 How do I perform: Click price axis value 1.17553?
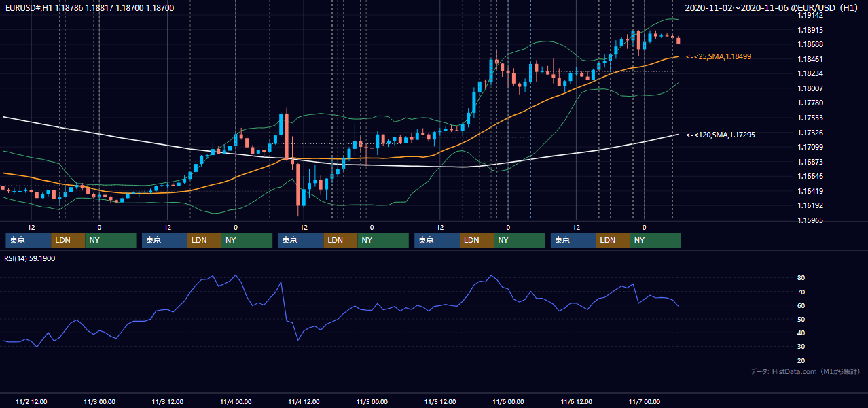(810, 118)
